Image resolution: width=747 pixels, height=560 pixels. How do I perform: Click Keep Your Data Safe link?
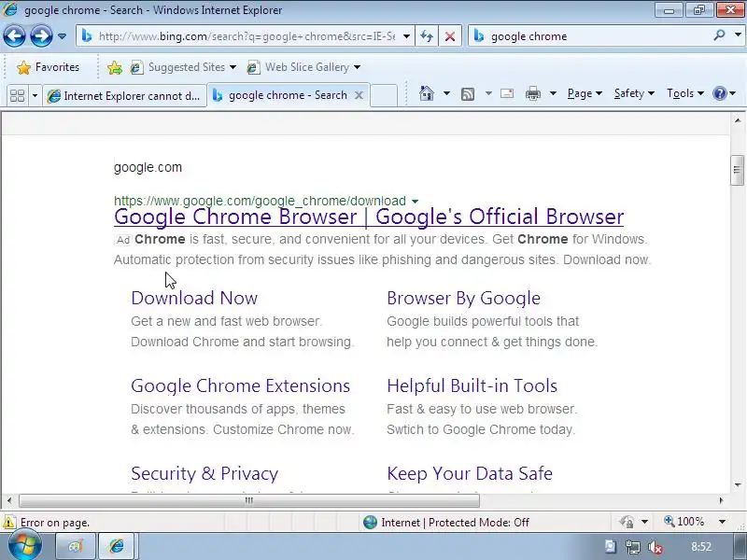click(x=470, y=473)
